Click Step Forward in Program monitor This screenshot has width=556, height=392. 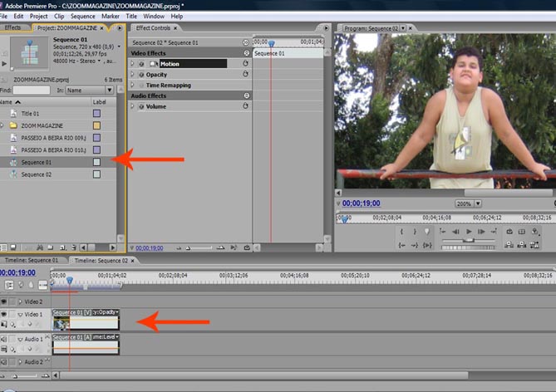tap(483, 232)
